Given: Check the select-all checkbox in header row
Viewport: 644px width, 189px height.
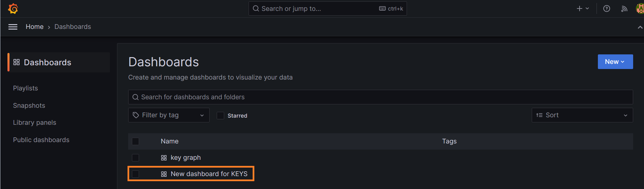Looking at the screenshot, I should (135, 141).
